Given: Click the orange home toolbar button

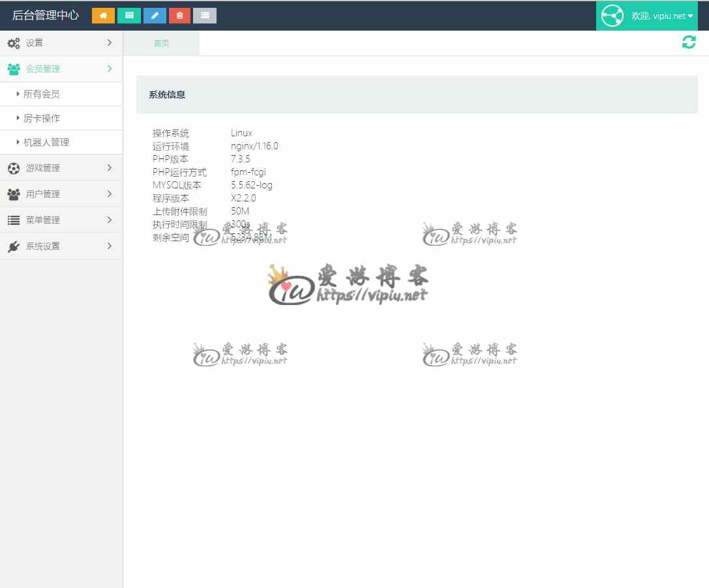Looking at the screenshot, I should point(103,16).
